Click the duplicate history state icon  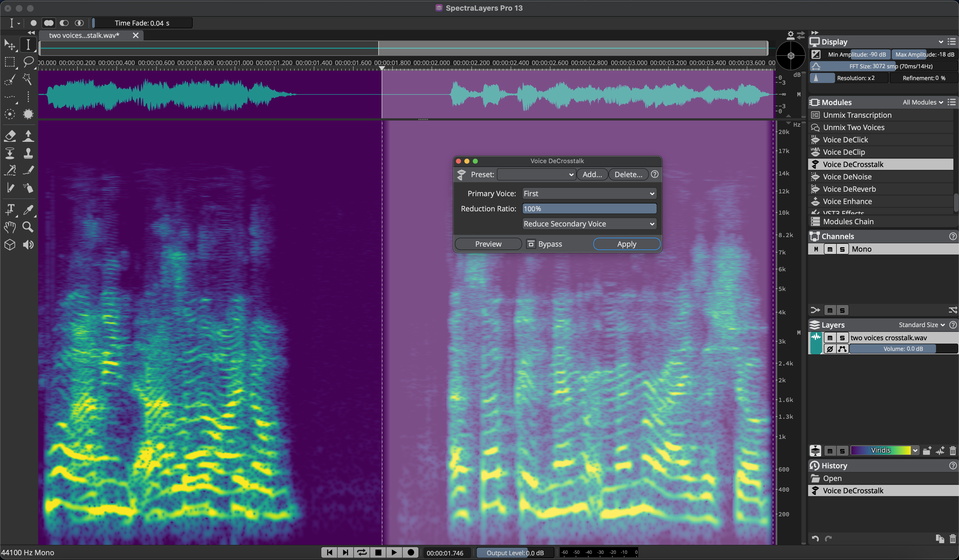pos(940,539)
